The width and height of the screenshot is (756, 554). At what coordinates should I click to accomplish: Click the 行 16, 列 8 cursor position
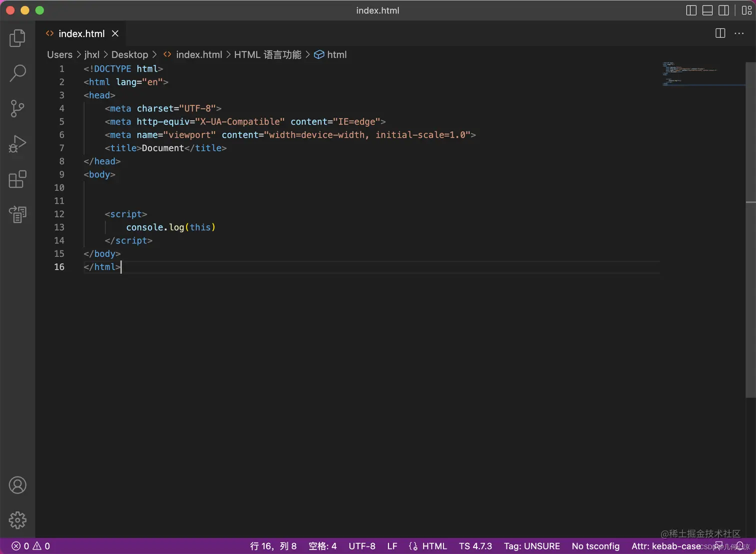point(273,546)
